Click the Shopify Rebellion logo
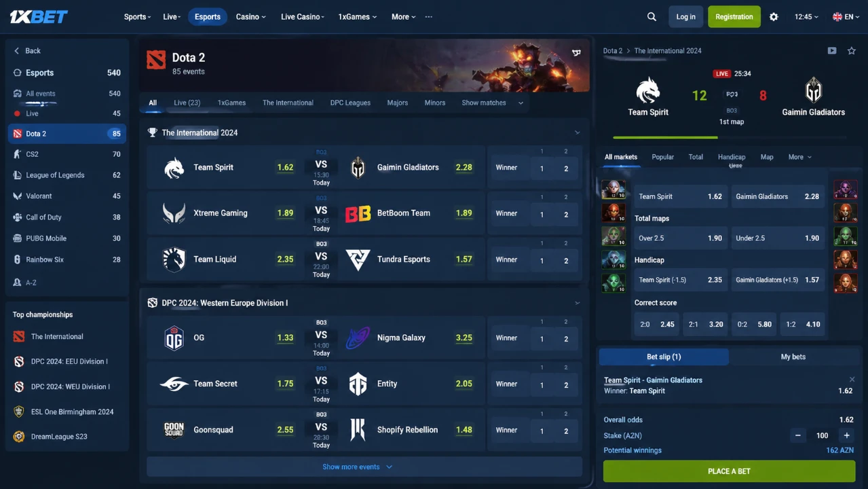 (x=358, y=430)
